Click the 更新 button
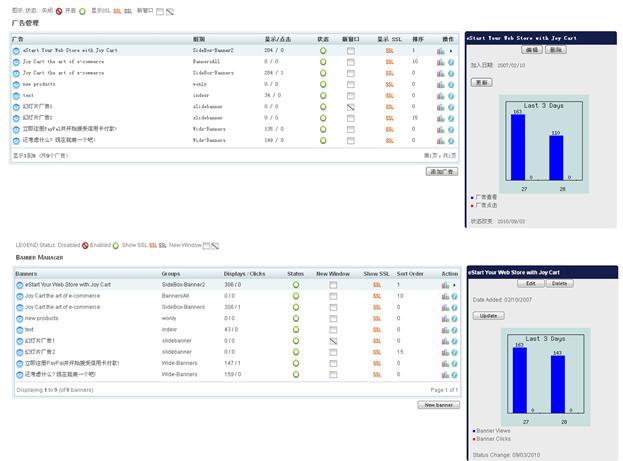The image size is (623, 461). coord(482,82)
